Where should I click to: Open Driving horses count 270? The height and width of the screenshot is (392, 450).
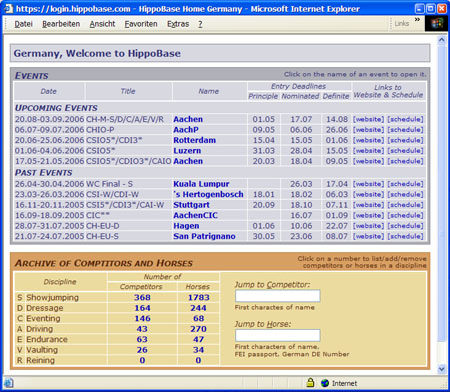click(198, 329)
